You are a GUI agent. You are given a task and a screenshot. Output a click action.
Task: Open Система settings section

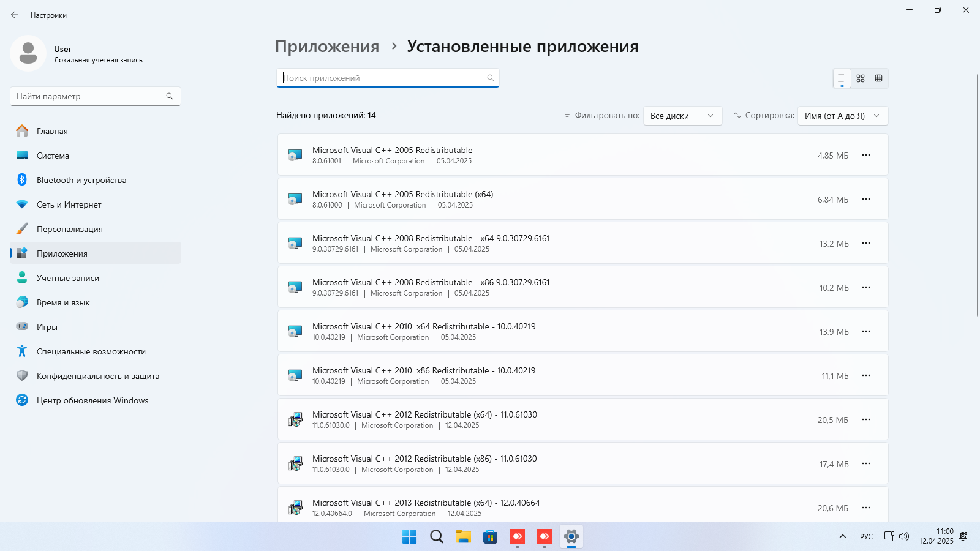[96, 156]
